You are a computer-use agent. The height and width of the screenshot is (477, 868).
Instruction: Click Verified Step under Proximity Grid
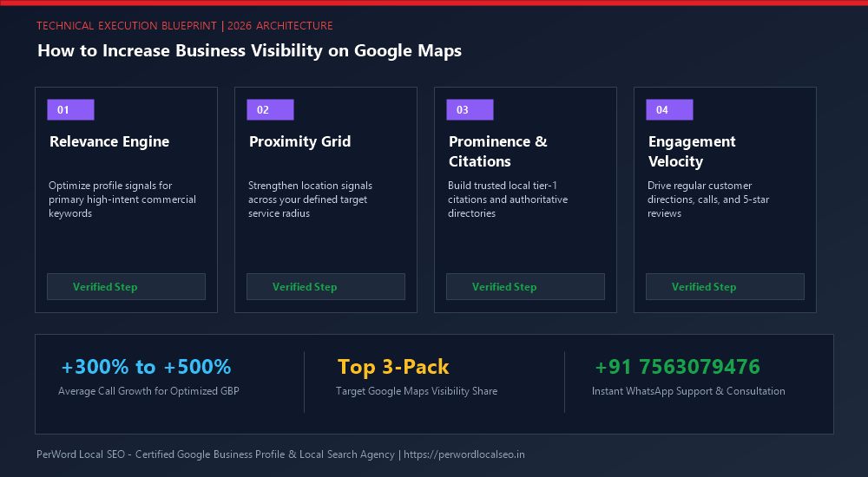325,287
